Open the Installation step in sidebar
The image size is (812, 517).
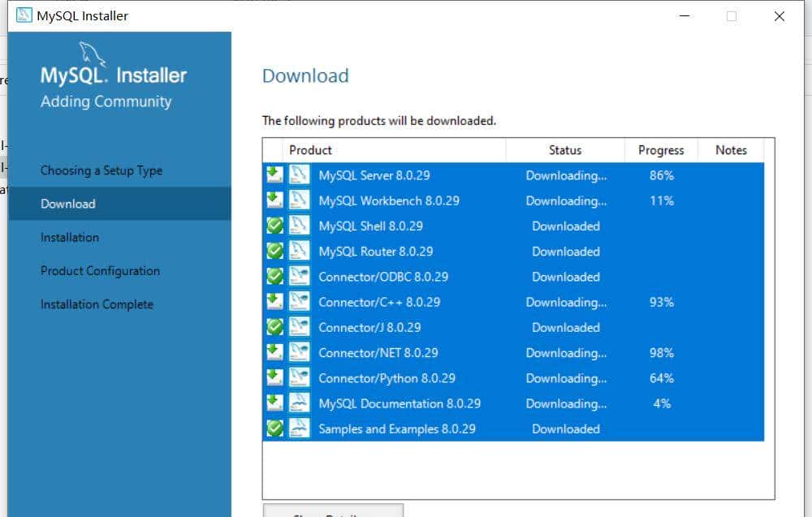point(70,238)
